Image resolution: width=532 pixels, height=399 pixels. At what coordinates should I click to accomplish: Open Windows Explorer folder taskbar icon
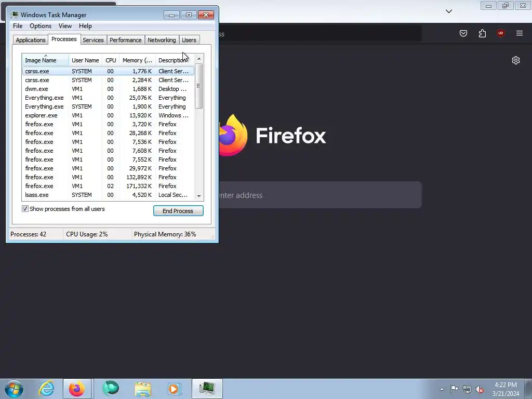143,389
